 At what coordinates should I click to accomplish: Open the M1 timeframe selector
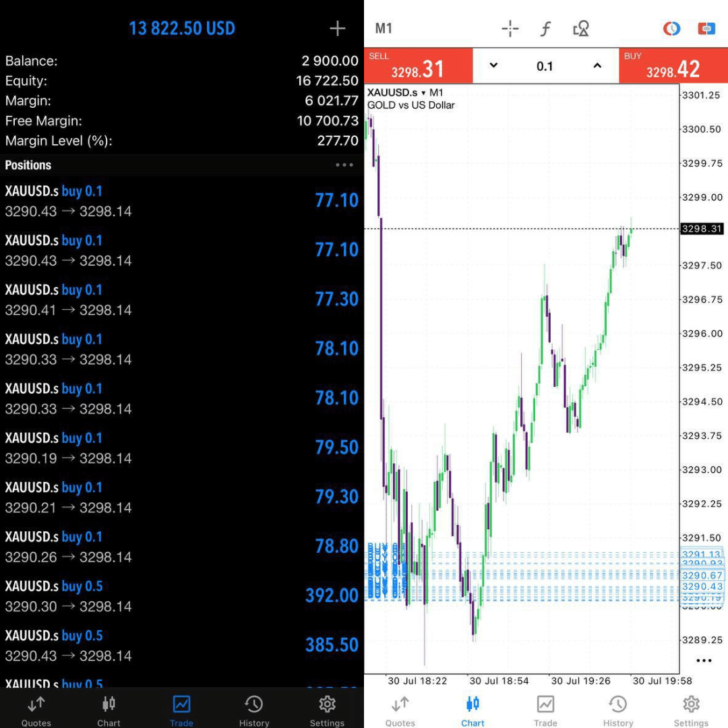[x=384, y=28]
